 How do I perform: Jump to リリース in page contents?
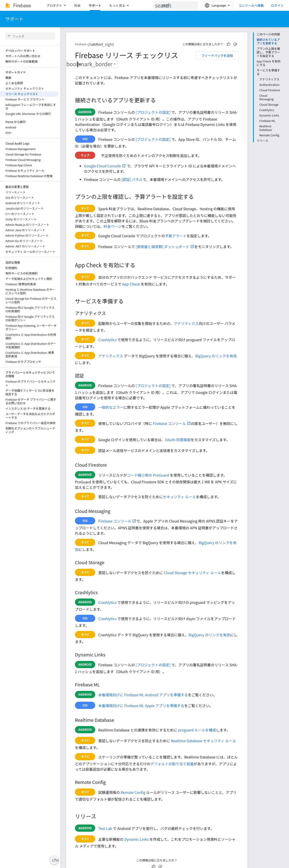(x=262, y=141)
